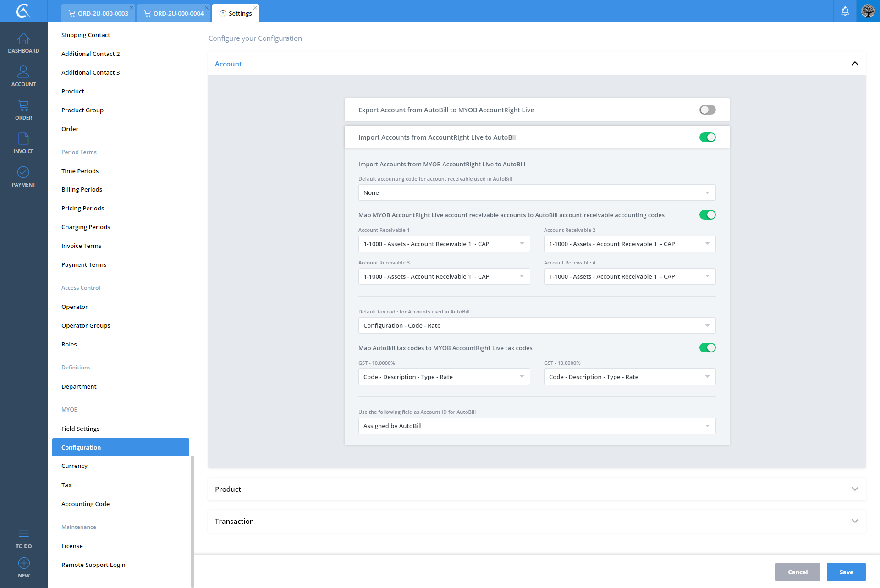Go to the Account sidebar icon
Viewport: 880px width, 588px height.
(23, 76)
